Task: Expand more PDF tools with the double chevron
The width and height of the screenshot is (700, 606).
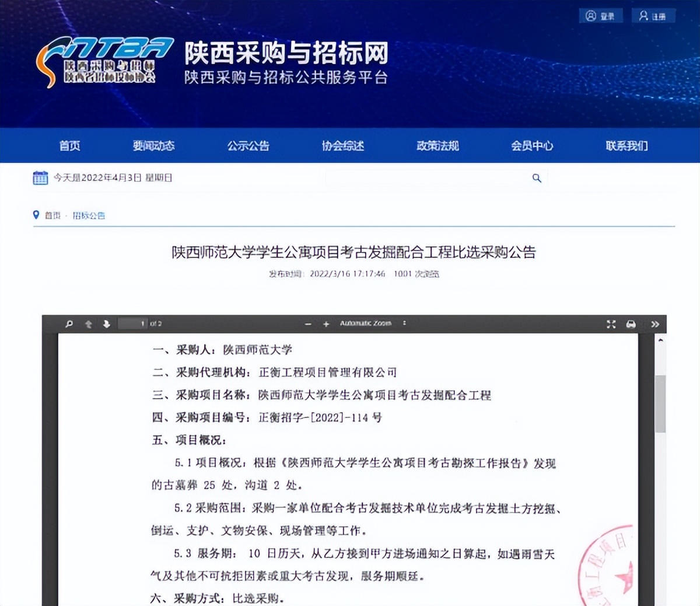Action: [654, 323]
